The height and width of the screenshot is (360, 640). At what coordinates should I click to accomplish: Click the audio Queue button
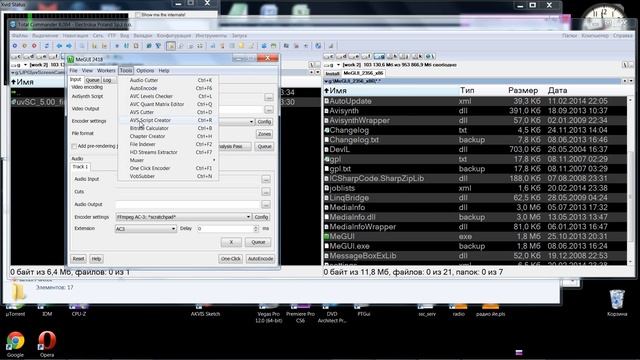(x=258, y=242)
